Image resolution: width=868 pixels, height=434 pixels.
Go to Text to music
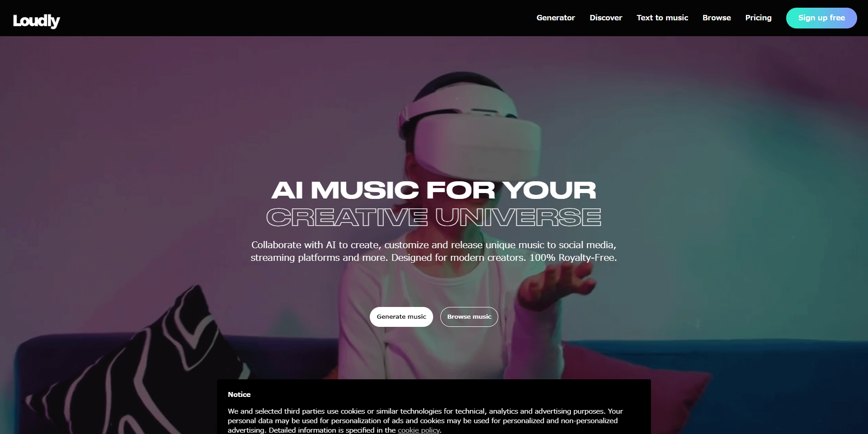point(662,18)
